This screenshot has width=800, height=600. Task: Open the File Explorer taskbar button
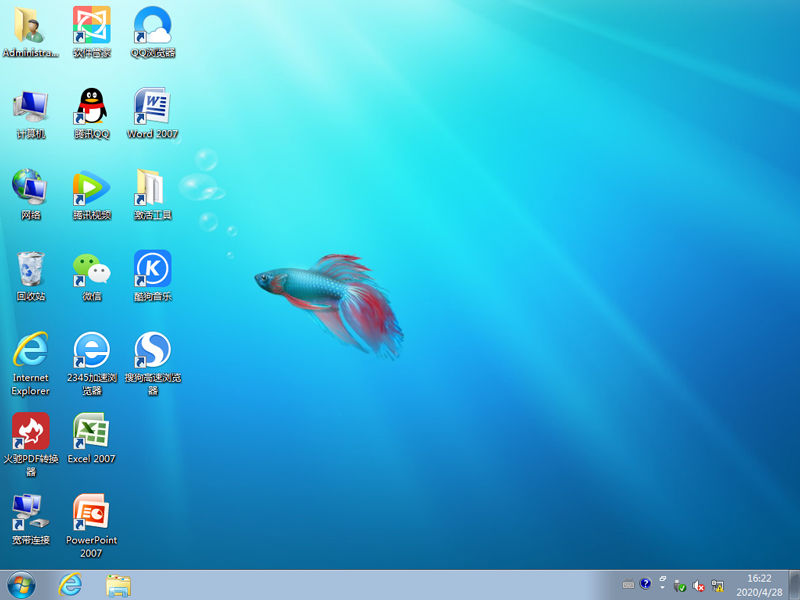pos(118,585)
